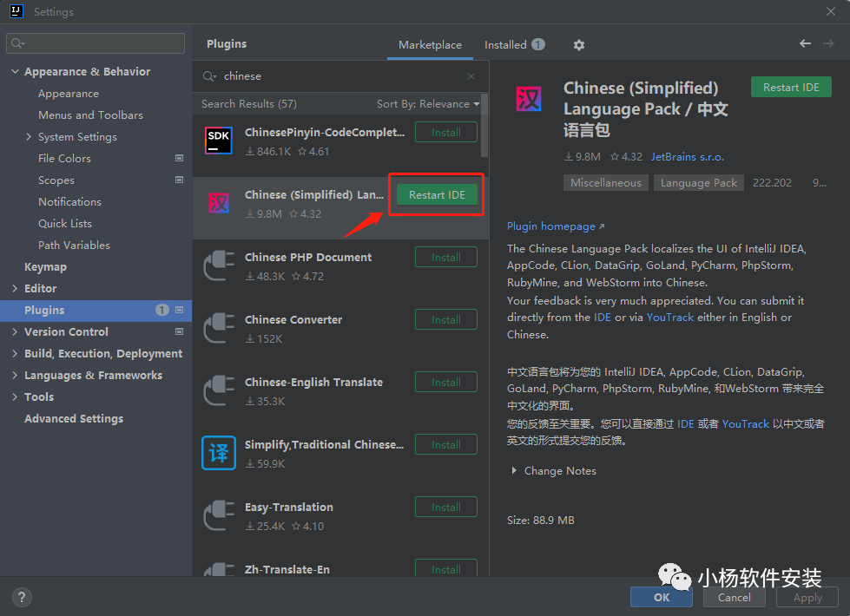
Task: Open the help question mark button
Action: (x=23, y=597)
